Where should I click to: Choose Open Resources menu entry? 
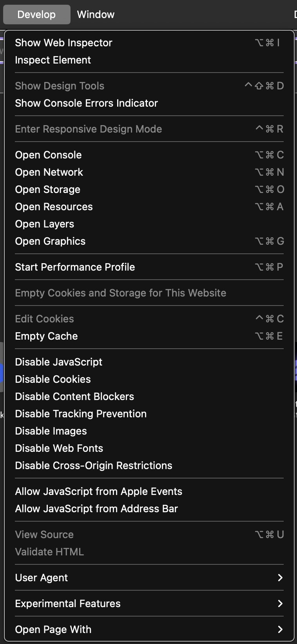54,207
